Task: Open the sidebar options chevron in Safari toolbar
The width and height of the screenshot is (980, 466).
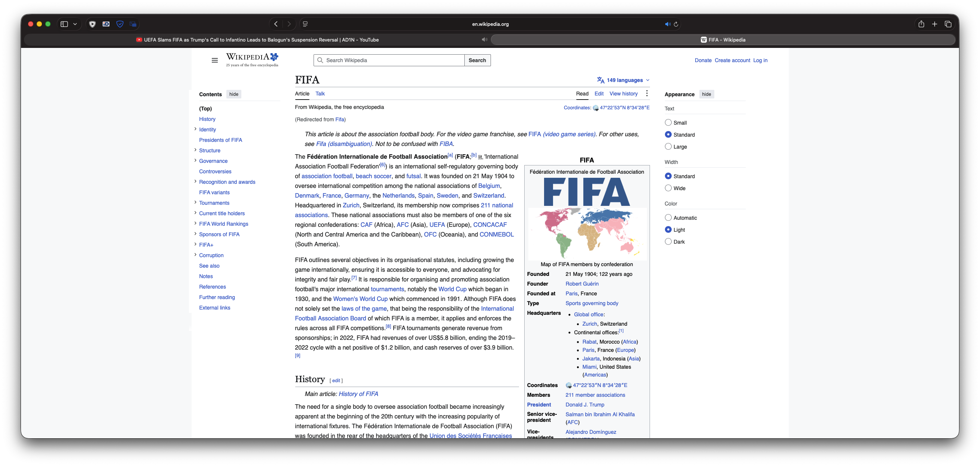Action: (x=75, y=24)
